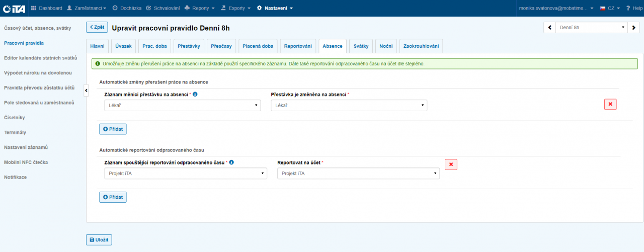Click the iTA logo in top bar
Image resolution: width=644 pixels, height=252 pixels.
click(14, 8)
